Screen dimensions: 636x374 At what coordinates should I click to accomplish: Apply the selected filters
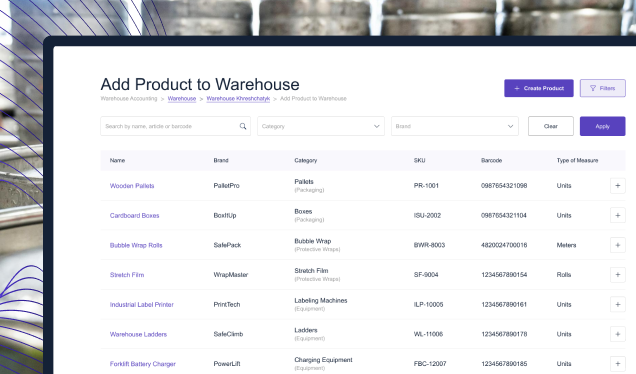[x=602, y=126]
